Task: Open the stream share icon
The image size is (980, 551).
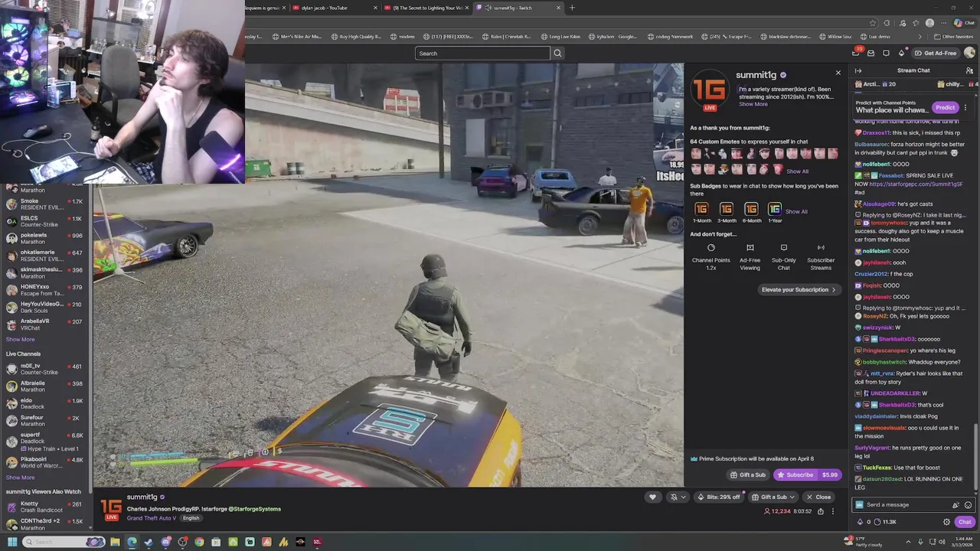Action: pos(820,511)
